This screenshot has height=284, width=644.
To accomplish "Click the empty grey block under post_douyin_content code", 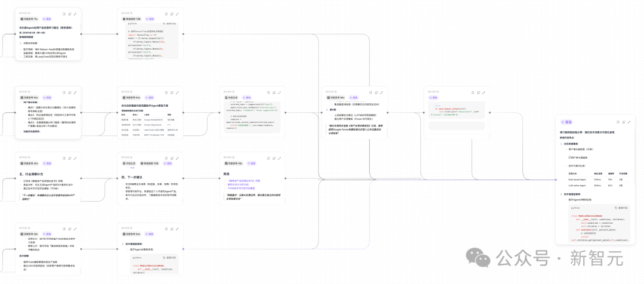I will point(456,126).
